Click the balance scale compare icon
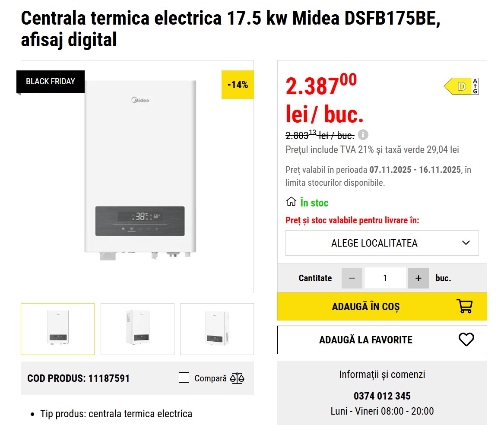 pyautogui.click(x=237, y=378)
